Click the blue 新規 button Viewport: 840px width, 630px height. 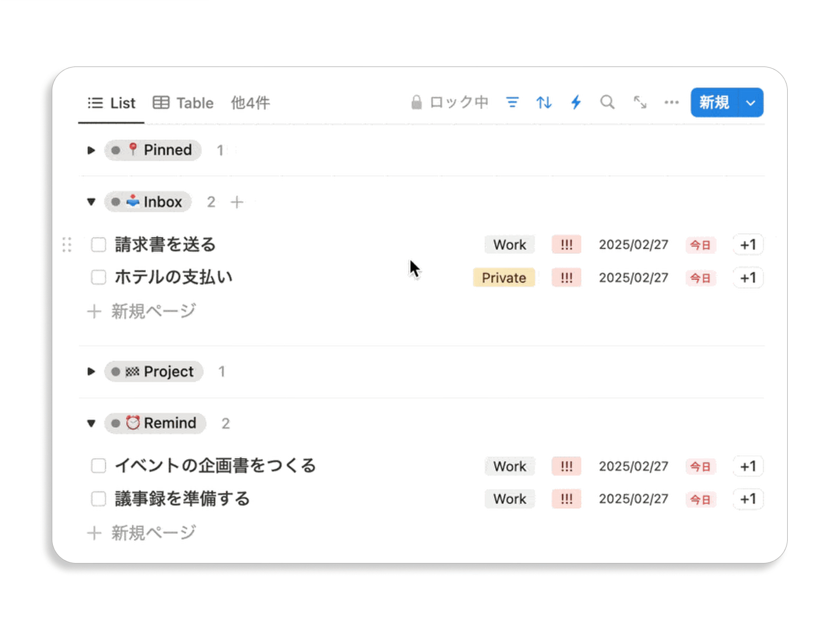tap(714, 103)
